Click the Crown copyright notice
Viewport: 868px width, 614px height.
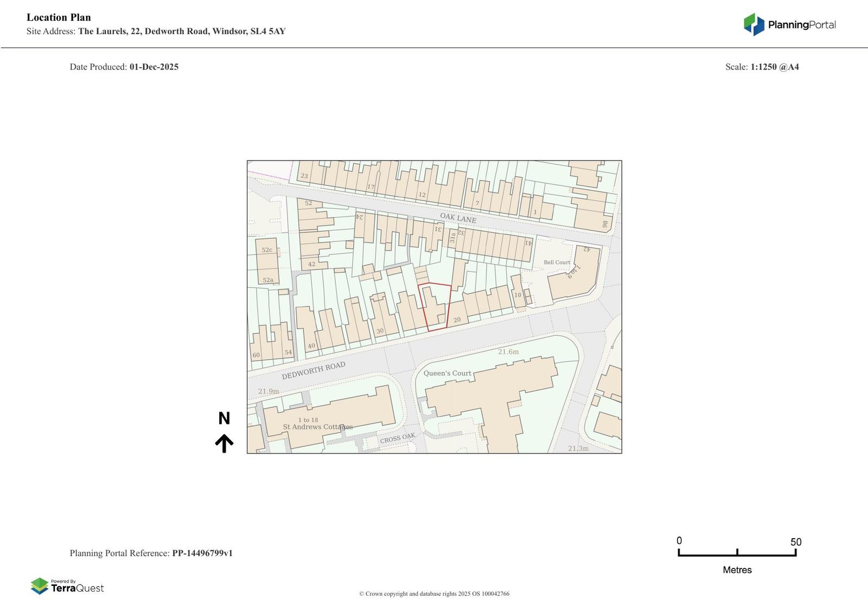pos(434,593)
